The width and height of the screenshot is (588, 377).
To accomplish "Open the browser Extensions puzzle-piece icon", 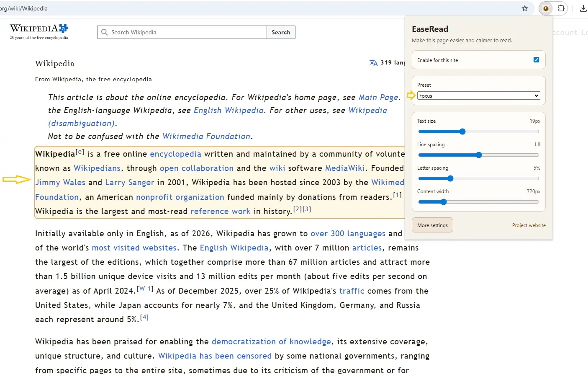I will pyautogui.click(x=561, y=8).
